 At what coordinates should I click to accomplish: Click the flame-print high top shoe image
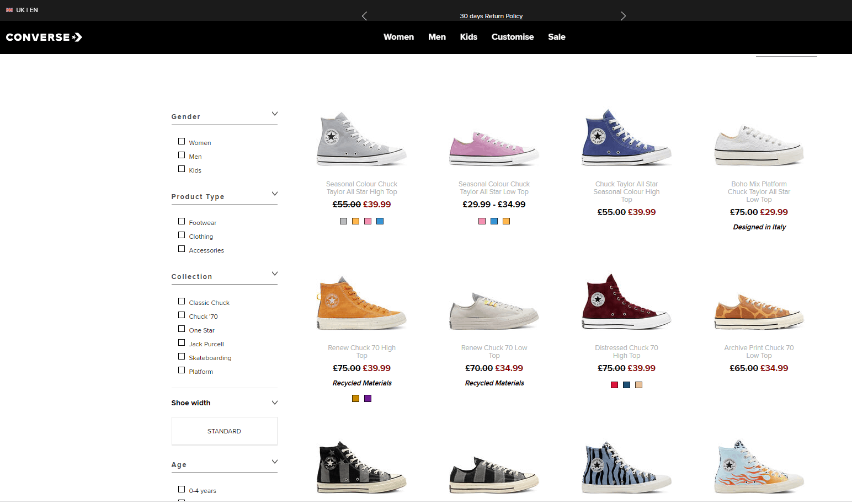pyautogui.click(x=759, y=467)
